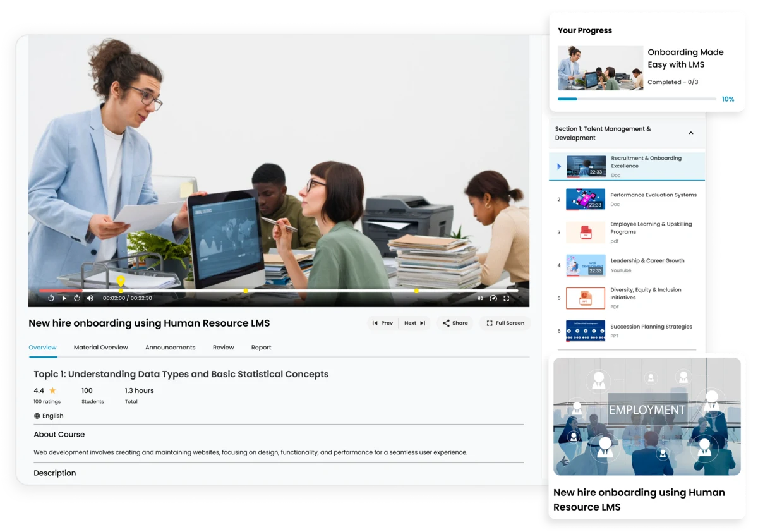Open the Leadership & Career Growth YouTube lesson

[x=647, y=264]
